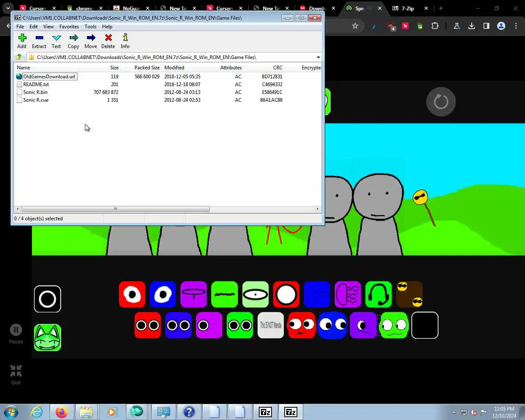Screen dimensions: 525x420
Task: Pick the blue eye sound icon
Action: pyautogui.click(x=163, y=294)
